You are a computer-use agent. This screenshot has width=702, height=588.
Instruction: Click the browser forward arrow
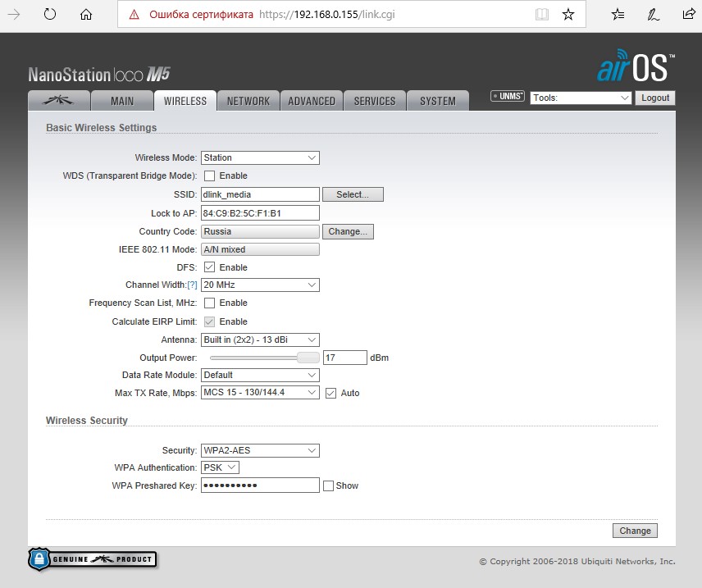click(14, 14)
